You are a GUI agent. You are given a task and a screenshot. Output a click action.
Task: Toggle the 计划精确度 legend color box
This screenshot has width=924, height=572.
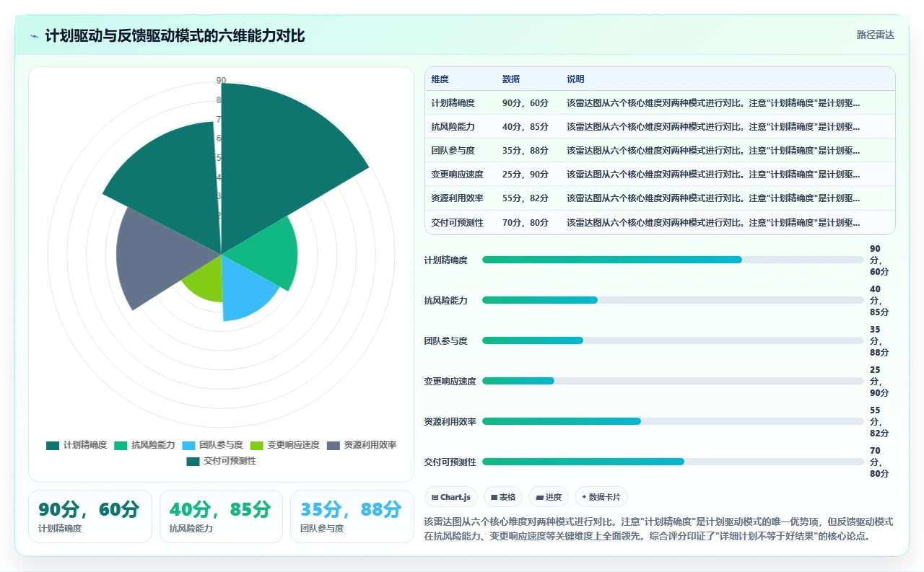click(53, 445)
